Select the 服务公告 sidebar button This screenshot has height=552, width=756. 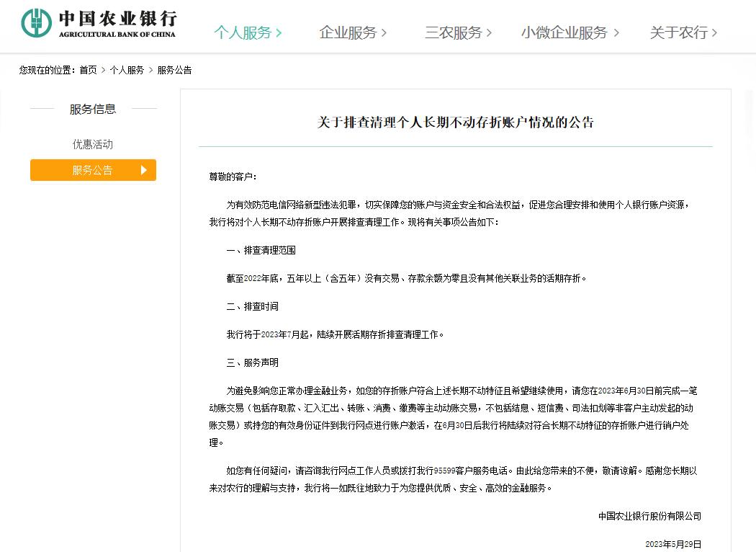click(x=92, y=170)
